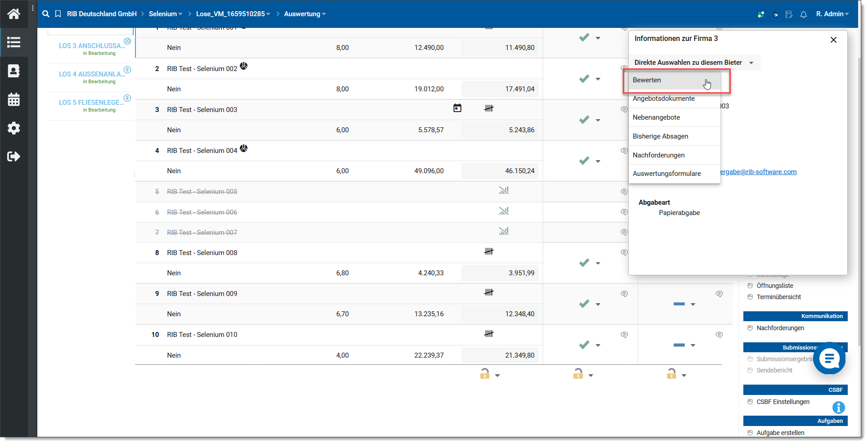This screenshot has width=868, height=444.
Task: Click the search magnifier icon
Action: click(46, 14)
